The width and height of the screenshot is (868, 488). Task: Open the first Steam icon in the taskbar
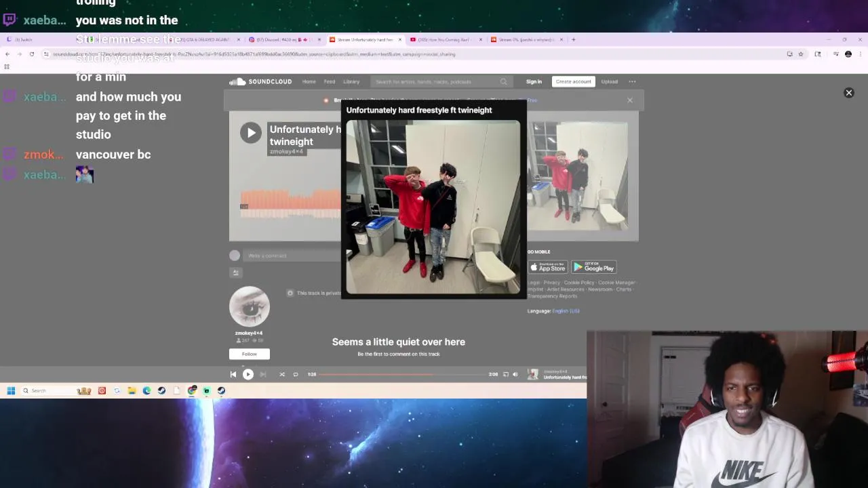tap(161, 390)
